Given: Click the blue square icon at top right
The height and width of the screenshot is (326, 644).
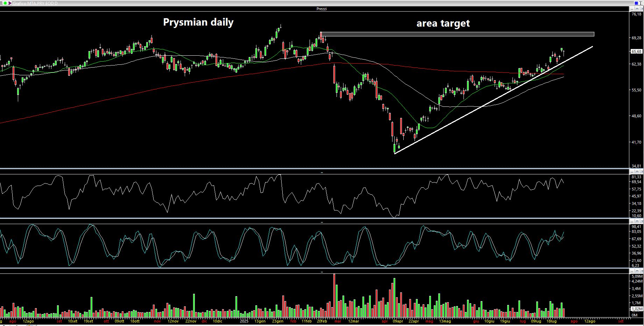Looking at the screenshot, I should (x=636, y=3).
